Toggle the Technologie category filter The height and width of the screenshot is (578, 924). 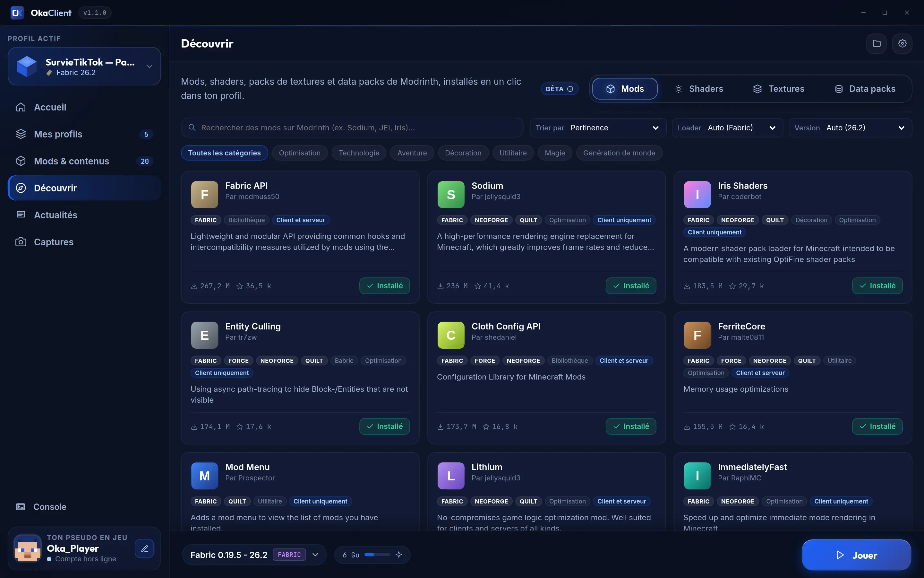[x=359, y=153]
